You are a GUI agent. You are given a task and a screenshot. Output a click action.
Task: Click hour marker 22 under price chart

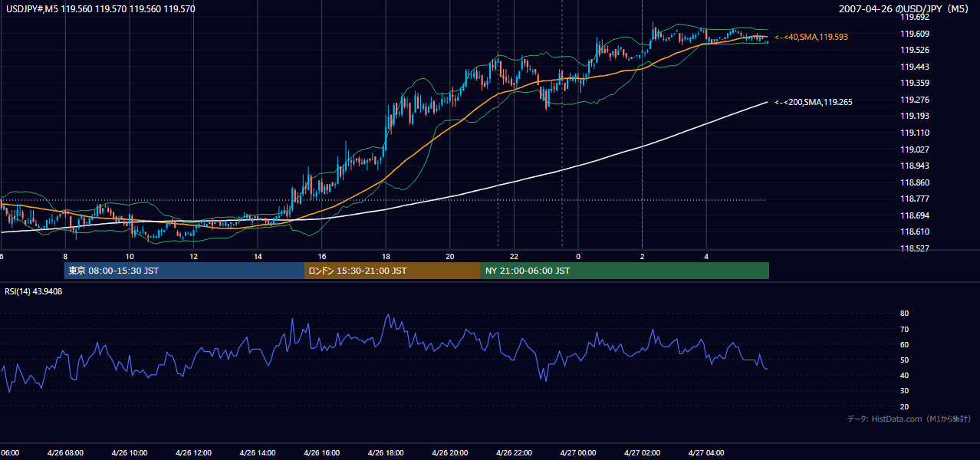(x=514, y=256)
